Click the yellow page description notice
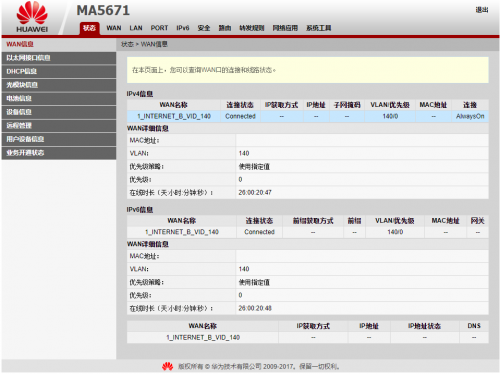The height and width of the screenshot is (374, 500). click(x=307, y=70)
